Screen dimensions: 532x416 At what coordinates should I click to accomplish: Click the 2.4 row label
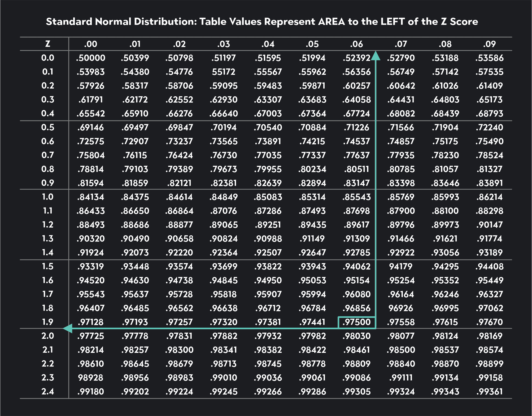pos(48,391)
